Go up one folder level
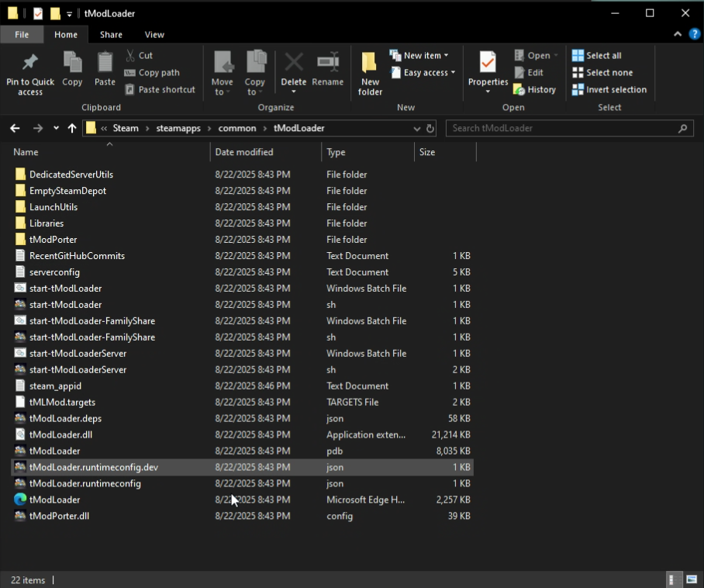Screen dimensions: 704x588 tap(72, 129)
